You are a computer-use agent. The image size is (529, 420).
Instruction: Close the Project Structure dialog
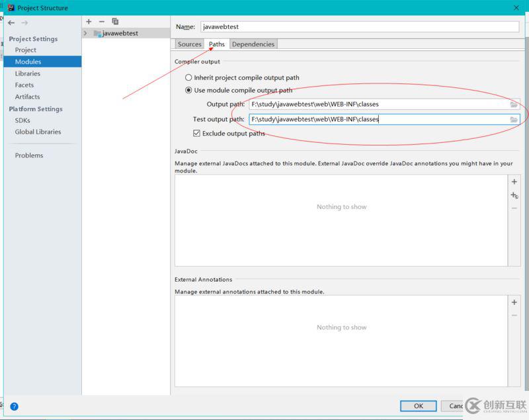[516, 8]
